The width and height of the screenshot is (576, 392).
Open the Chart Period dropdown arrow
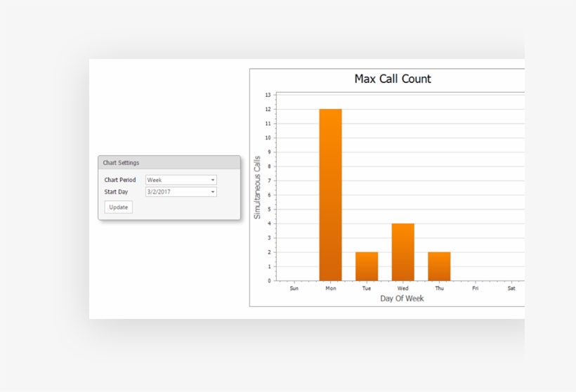point(213,180)
